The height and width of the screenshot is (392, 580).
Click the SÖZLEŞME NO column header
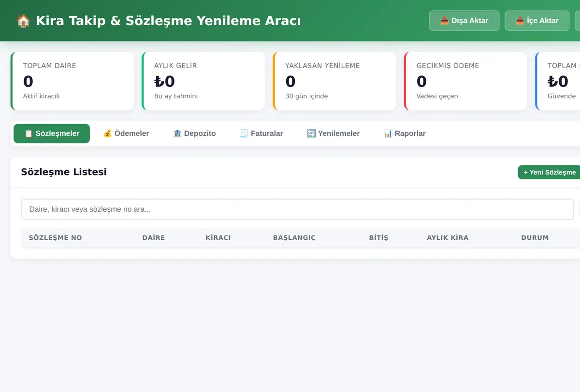pos(55,238)
